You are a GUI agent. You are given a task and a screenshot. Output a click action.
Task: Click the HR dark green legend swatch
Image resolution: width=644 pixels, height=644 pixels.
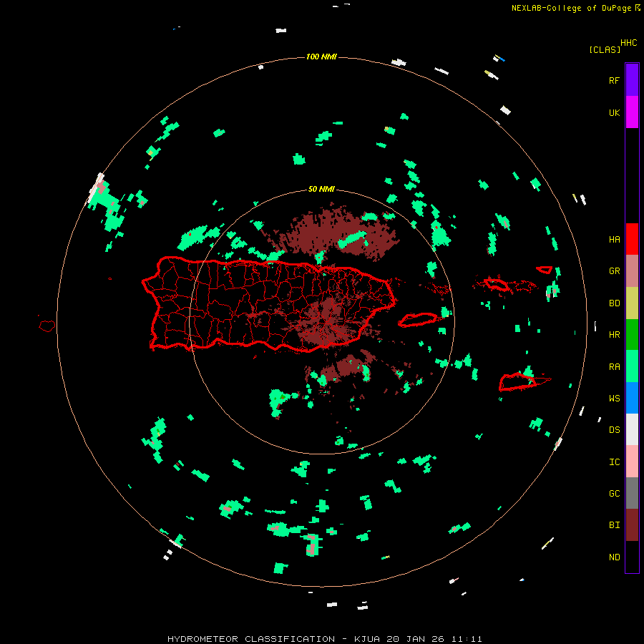[632, 335]
